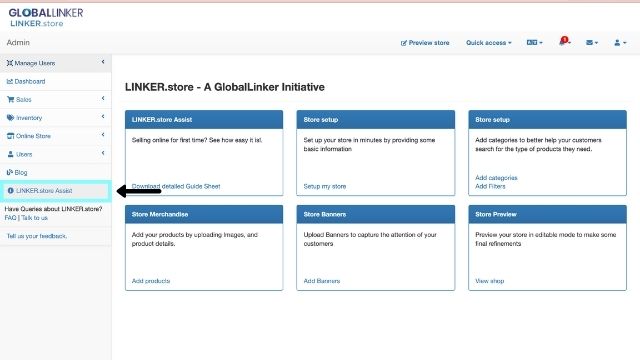Open the notifications bell icon
The image size is (640, 360).
tap(564, 41)
